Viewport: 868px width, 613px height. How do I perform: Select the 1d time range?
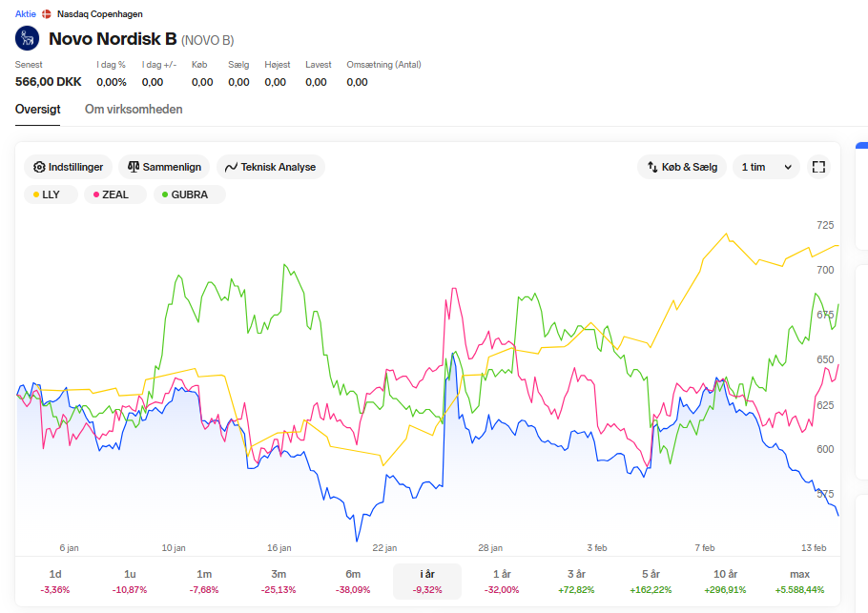tap(55, 582)
